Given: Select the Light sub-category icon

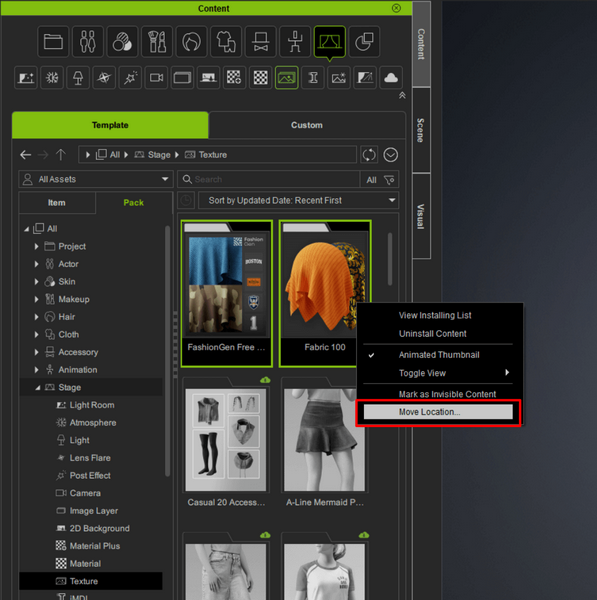Looking at the screenshot, I should coord(78,78).
